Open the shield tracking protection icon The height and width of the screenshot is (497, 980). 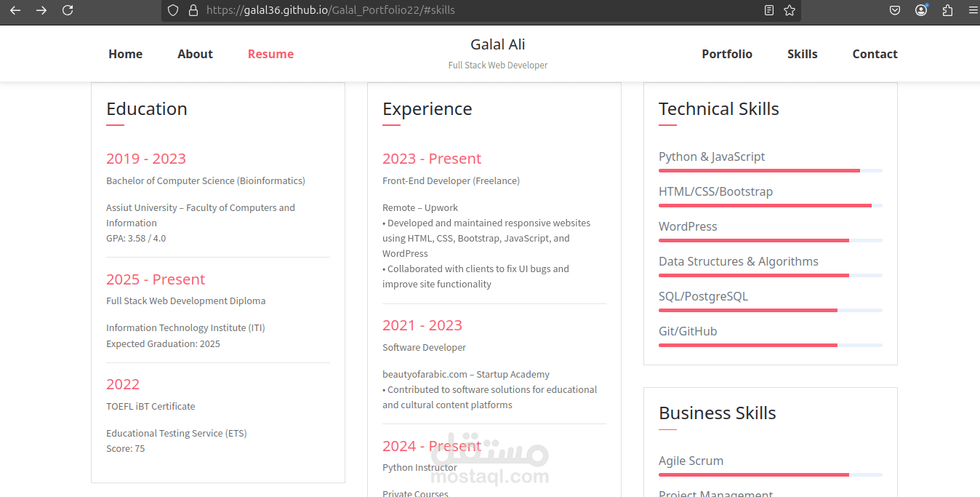point(173,10)
